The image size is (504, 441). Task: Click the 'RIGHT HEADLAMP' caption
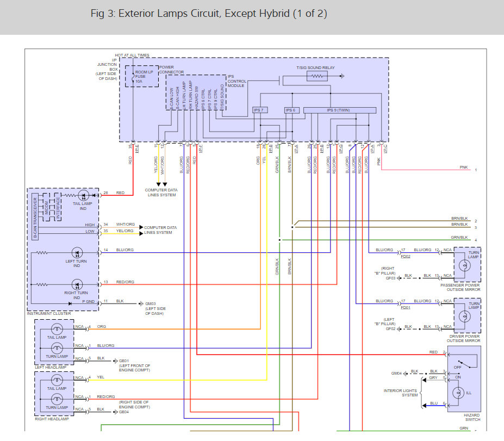click(x=52, y=419)
